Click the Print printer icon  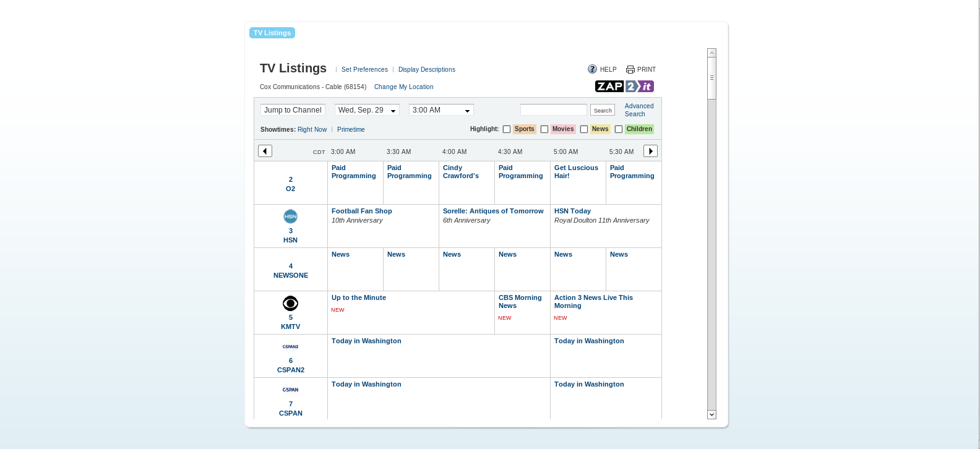coord(630,69)
